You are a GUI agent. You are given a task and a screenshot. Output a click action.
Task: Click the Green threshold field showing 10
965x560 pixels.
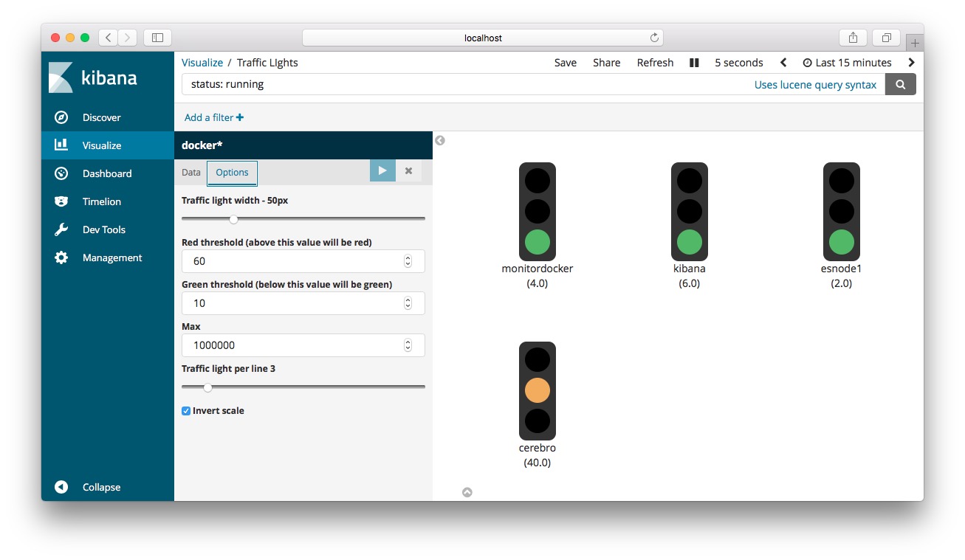(303, 303)
